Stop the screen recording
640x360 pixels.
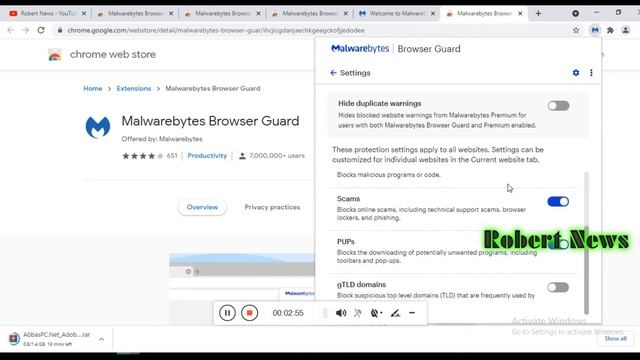pyautogui.click(x=249, y=313)
